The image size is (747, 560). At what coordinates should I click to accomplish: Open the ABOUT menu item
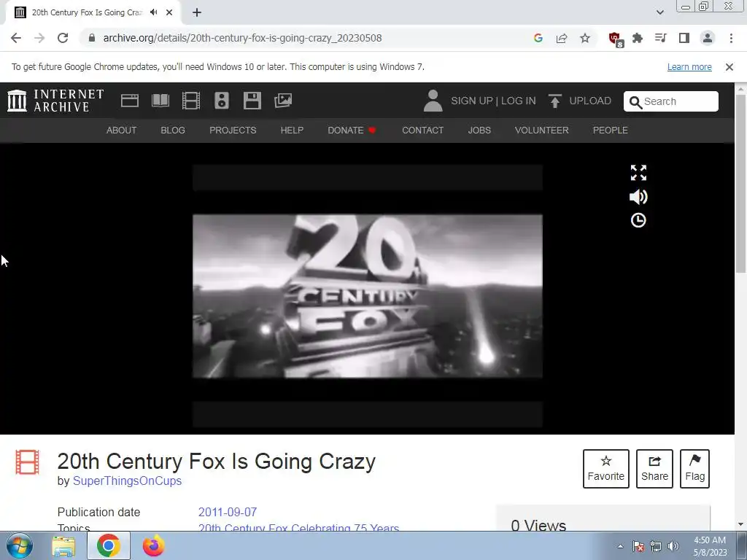point(122,130)
